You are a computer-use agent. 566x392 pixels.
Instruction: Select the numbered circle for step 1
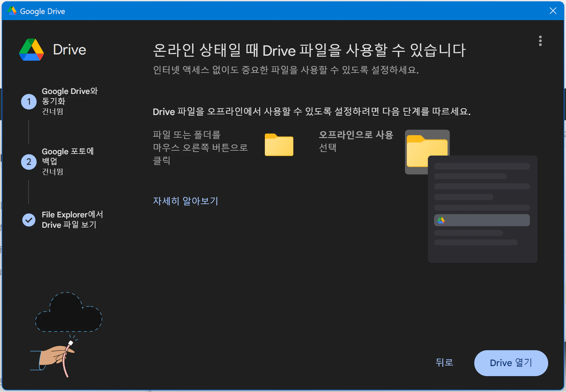29,101
